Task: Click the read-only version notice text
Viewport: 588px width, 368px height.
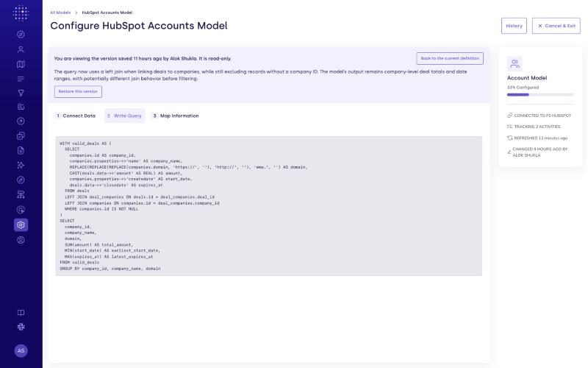Action: tap(143, 59)
